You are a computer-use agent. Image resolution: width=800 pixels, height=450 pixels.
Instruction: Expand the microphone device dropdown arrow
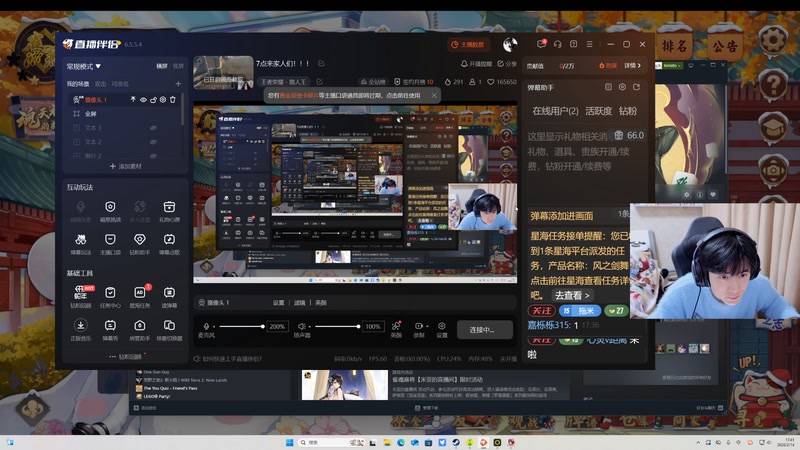pos(214,327)
